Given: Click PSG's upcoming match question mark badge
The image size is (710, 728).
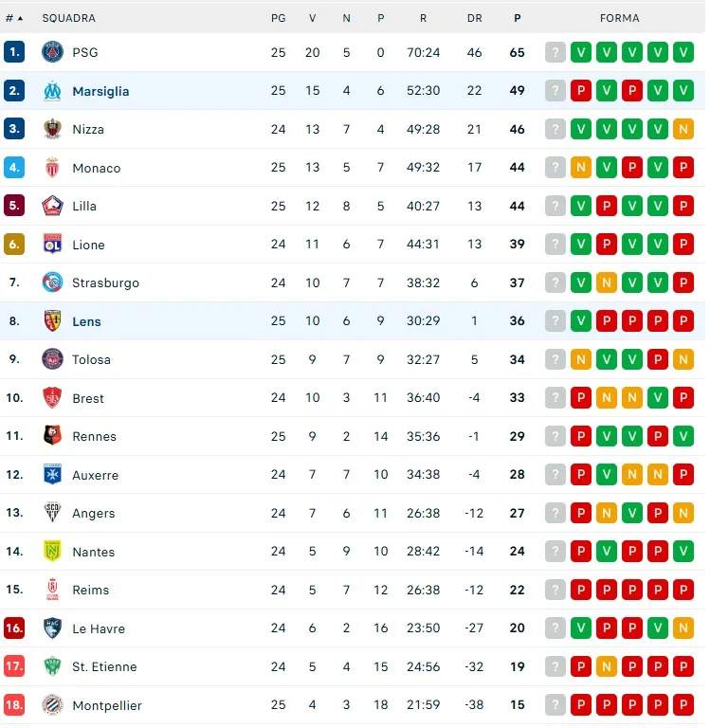Looking at the screenshot, I should point(555,52).
